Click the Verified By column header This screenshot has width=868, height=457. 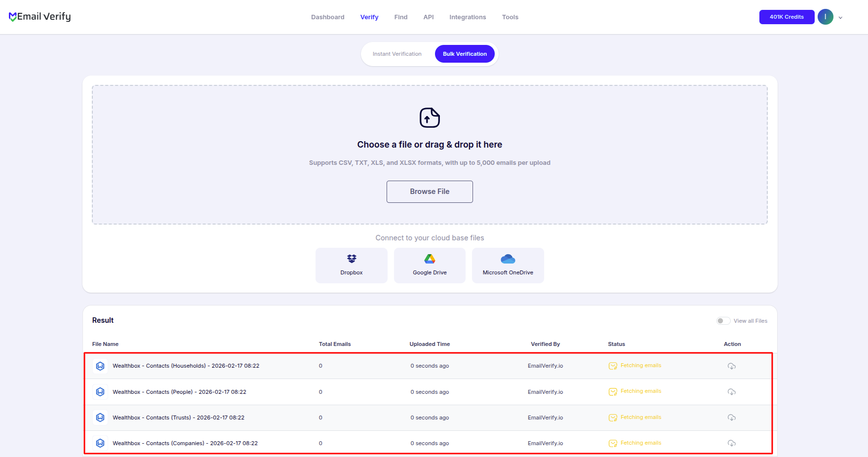click(x=545, y=344)
